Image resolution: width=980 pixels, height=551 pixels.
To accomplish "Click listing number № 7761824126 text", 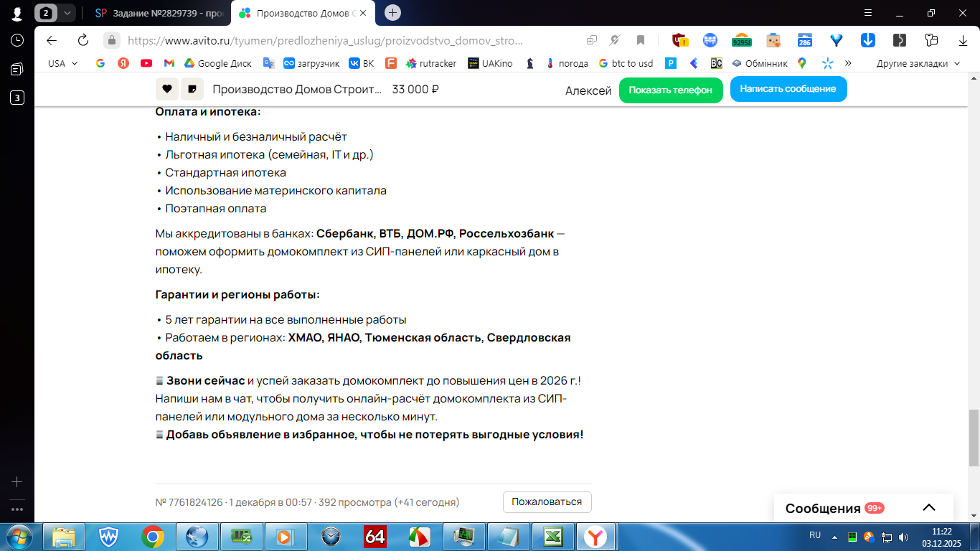I will (189, 502).
